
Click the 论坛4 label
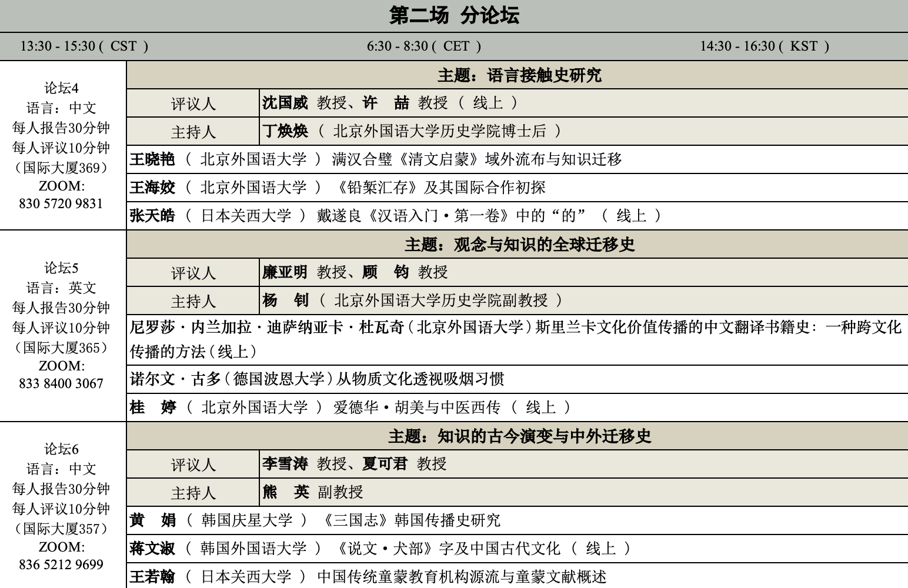pyautogui.click(x=61, y=89)
